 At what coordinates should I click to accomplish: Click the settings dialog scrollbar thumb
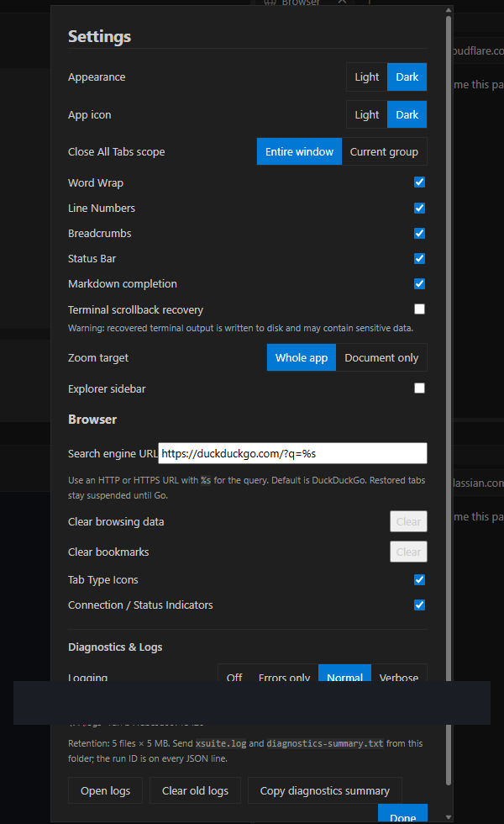pos(449,399)
